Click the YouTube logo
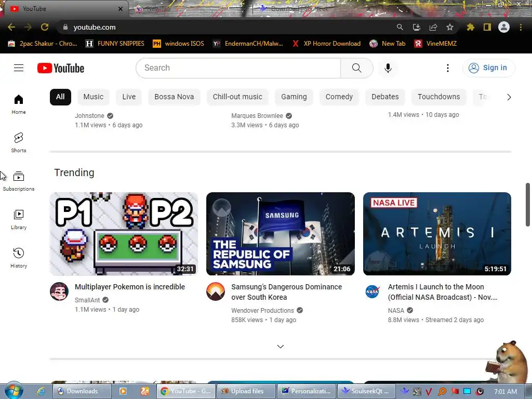Image resolution: width=532 pixels, height=399 pixels. click(61, 68)
